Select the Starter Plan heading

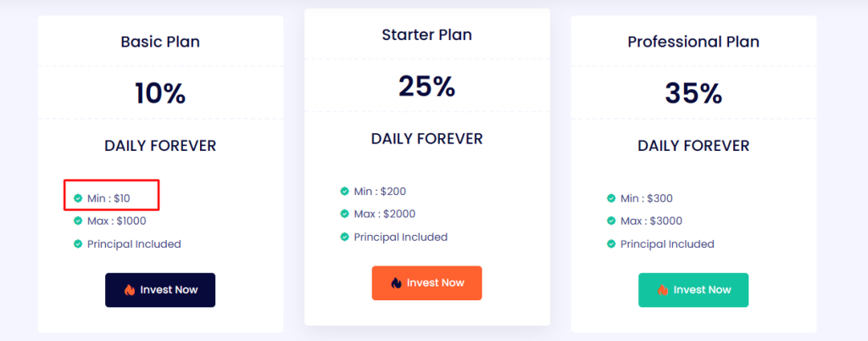427,35
